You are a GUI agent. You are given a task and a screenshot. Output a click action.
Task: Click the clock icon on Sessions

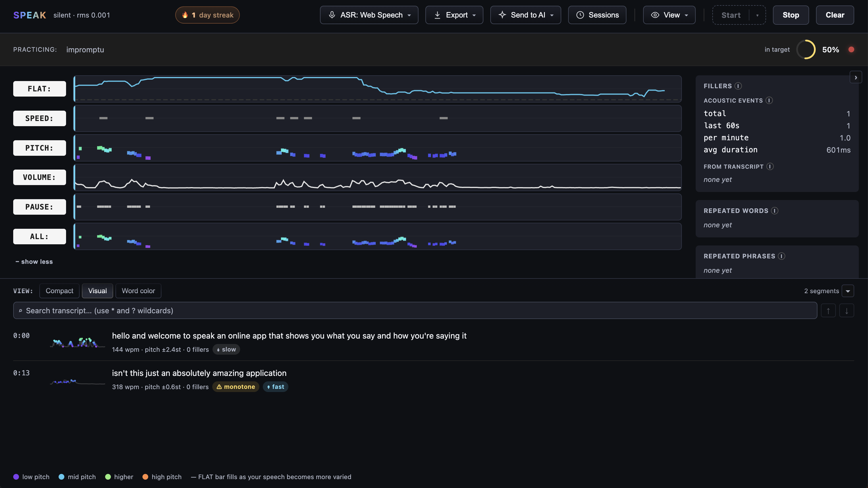[x=580, y=15]
